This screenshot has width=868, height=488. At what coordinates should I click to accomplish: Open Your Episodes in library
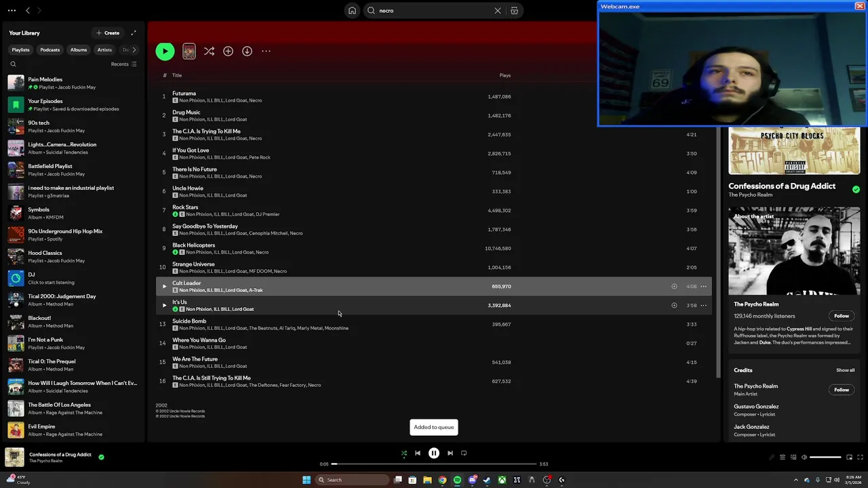tap(73, 104)
